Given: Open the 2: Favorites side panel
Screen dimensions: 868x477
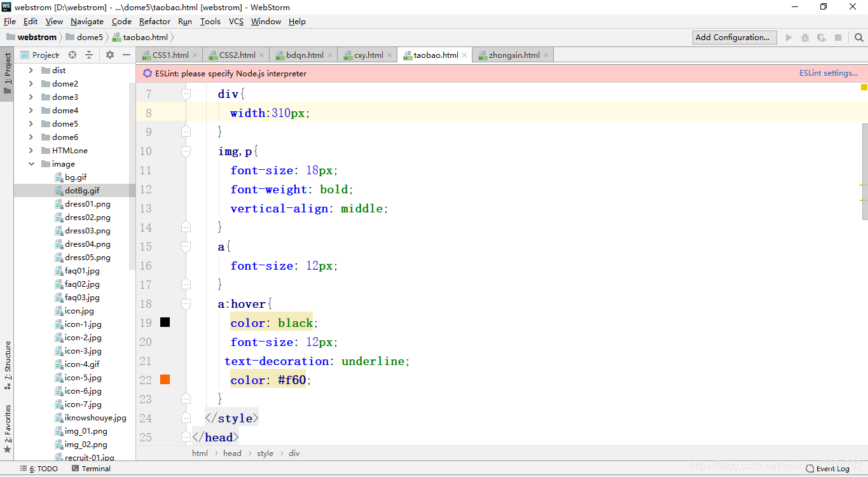Looking at the screenshot, I should 7,428.
